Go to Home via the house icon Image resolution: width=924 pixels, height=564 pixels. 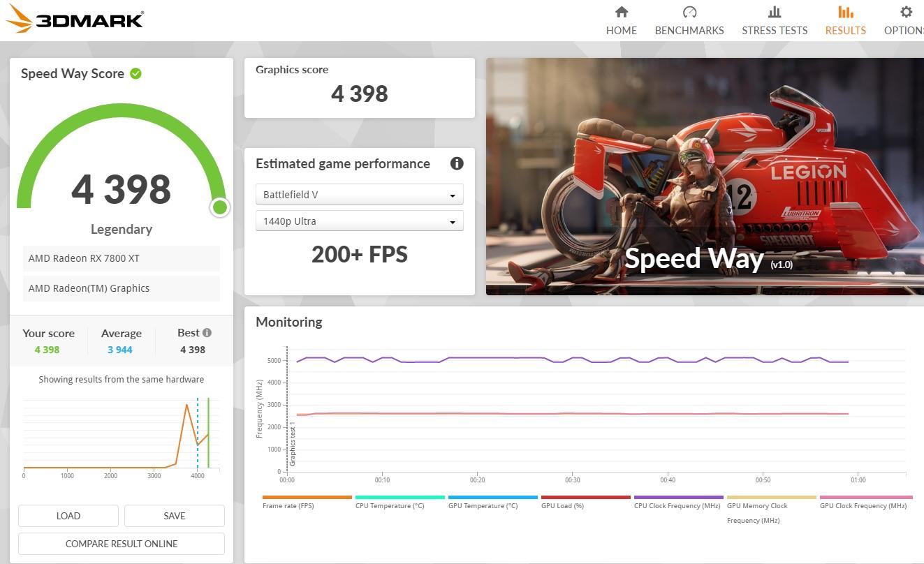tap(621, 12)
